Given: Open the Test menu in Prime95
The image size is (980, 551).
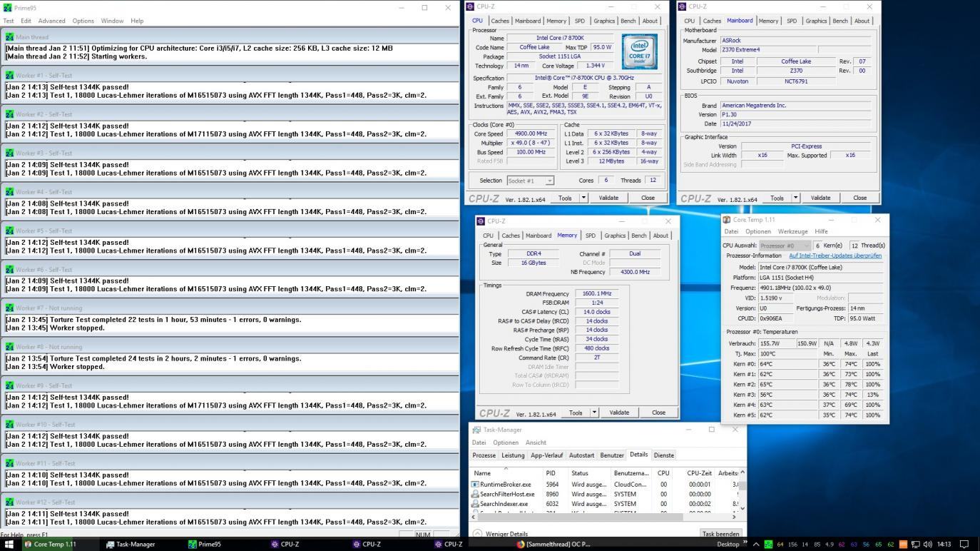Looking at the screenshot, I should (x=9, y=21).
